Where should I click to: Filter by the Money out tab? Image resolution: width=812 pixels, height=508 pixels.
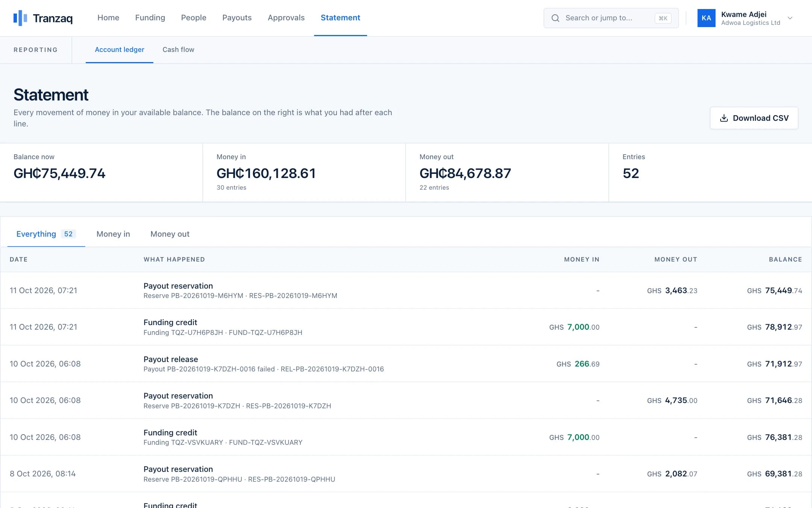(170, 234)
